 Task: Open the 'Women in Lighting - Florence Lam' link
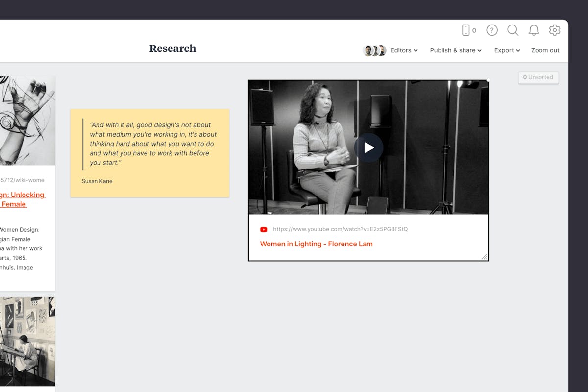(x=316, y=244)
